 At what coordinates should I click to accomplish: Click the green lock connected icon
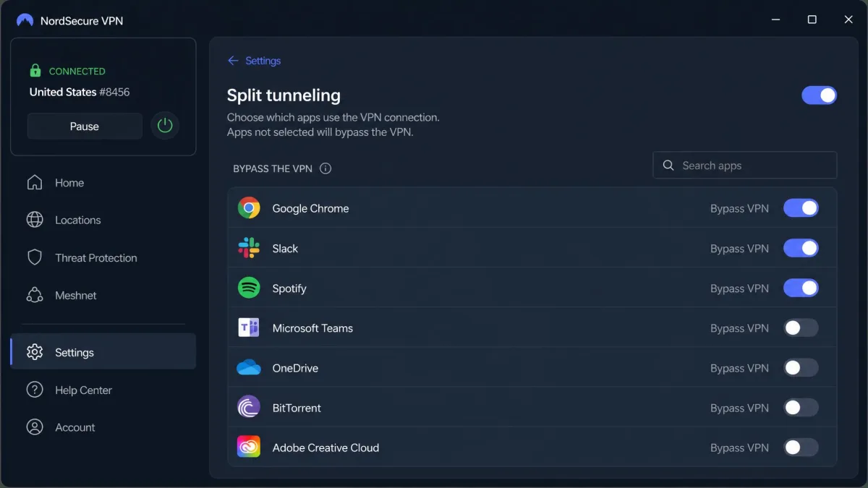point(35,71)
